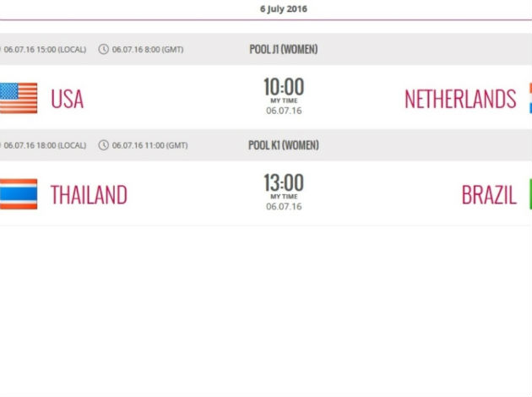Click the Netherlands flag at right edge
Screen dimensions: 532x397
point(529,98)
